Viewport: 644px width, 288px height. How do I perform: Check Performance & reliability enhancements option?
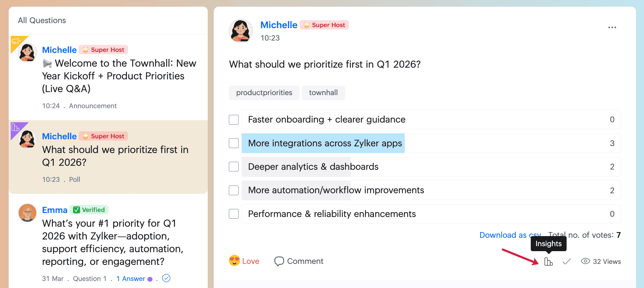pos(234,214)
